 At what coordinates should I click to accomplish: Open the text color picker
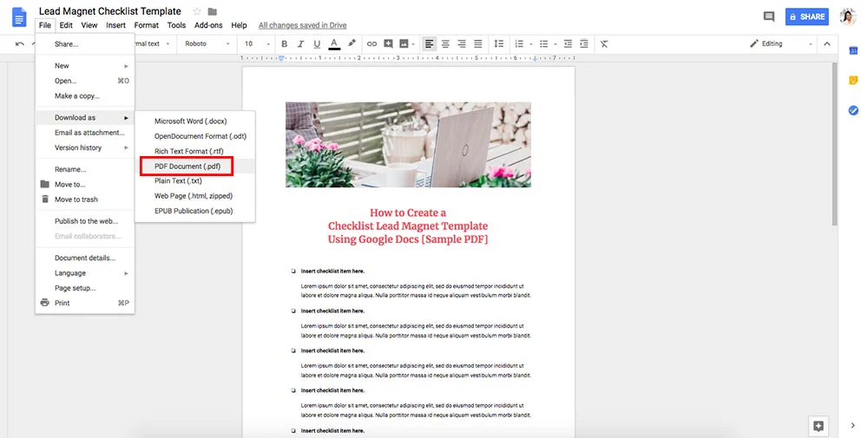(x=334, y=43)
